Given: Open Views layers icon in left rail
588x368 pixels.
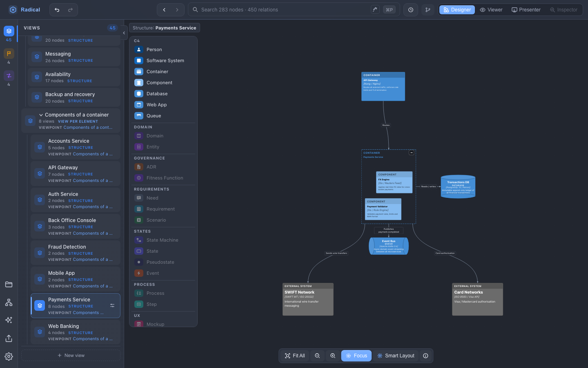Looking at the screenshot, I should [9, 31].
